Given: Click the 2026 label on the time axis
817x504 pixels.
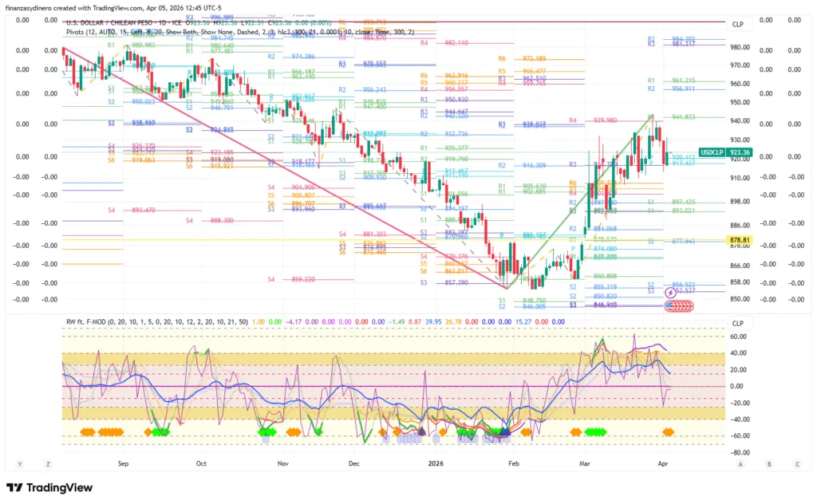Looking at the screenshot, I should pos(435,463).
